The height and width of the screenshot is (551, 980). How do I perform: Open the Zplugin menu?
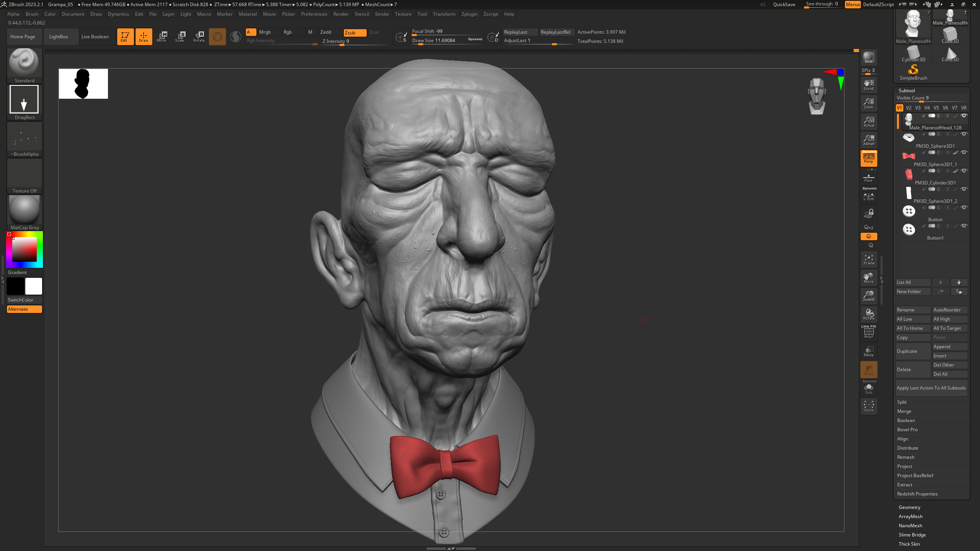469,14
